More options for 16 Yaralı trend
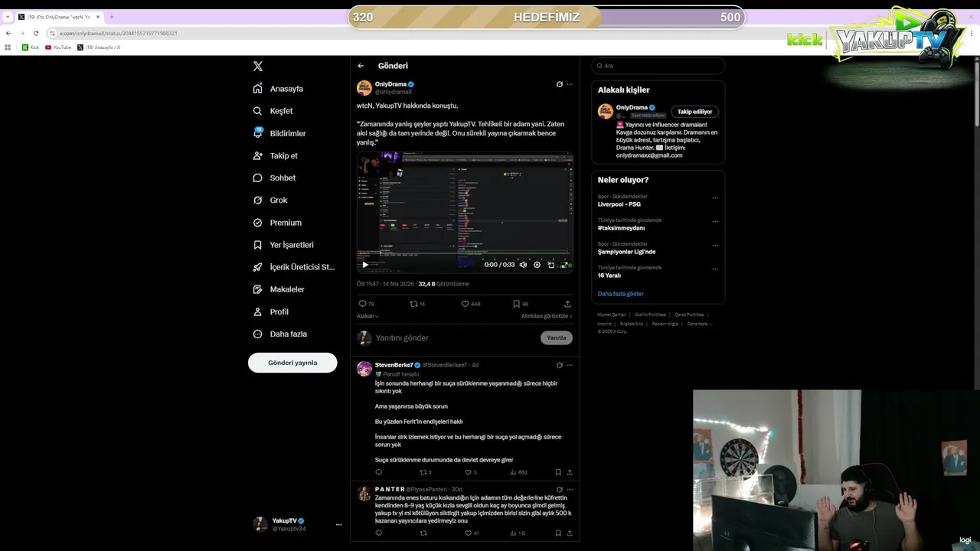 coord(715,269)
